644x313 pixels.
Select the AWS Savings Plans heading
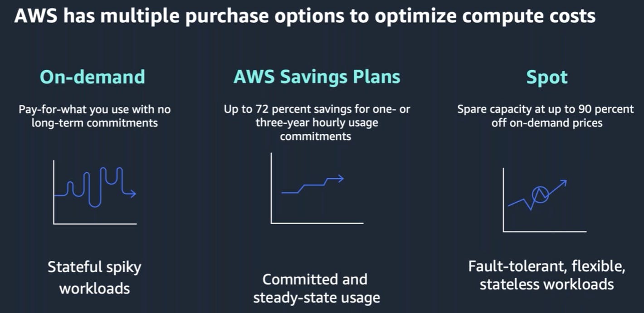tap(317, 77)
